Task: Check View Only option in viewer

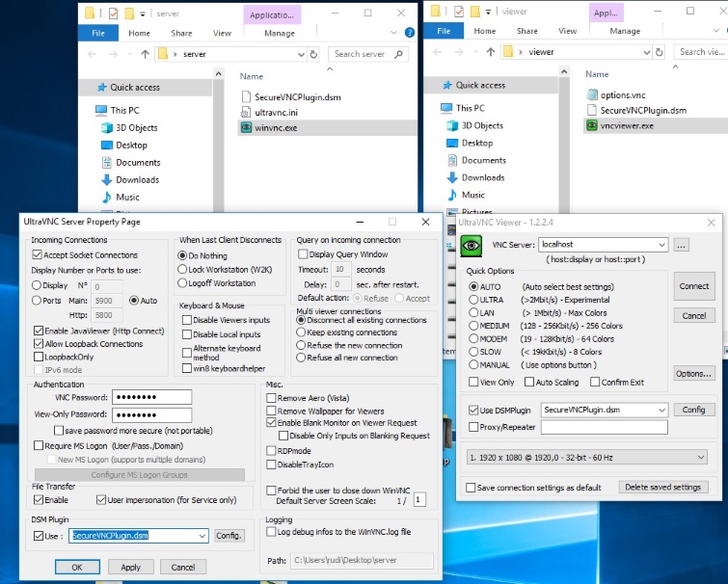Action: (x=473, y=382)
